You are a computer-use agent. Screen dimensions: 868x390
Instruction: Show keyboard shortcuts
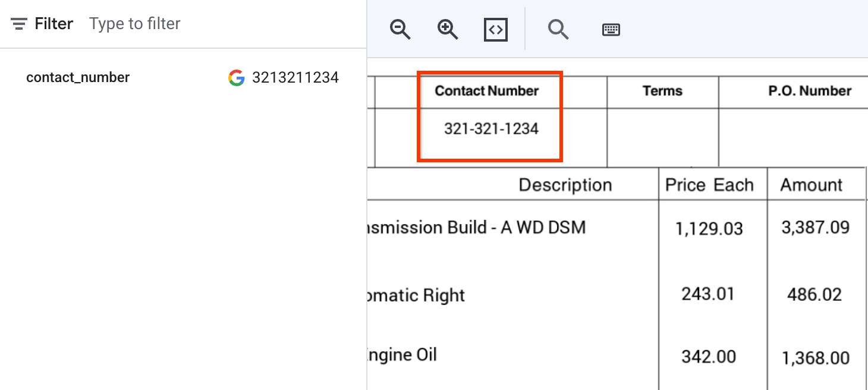(611, 29)
